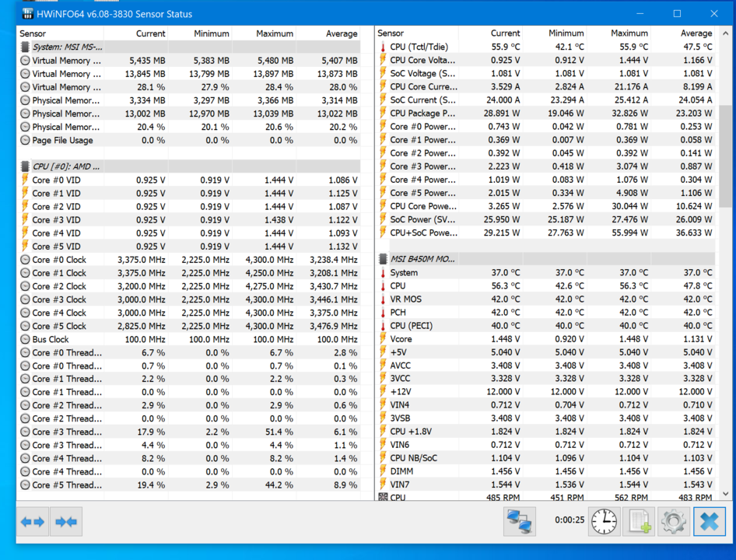
Task: Select the Core #5 VID row
Action: tap(189, 247)
